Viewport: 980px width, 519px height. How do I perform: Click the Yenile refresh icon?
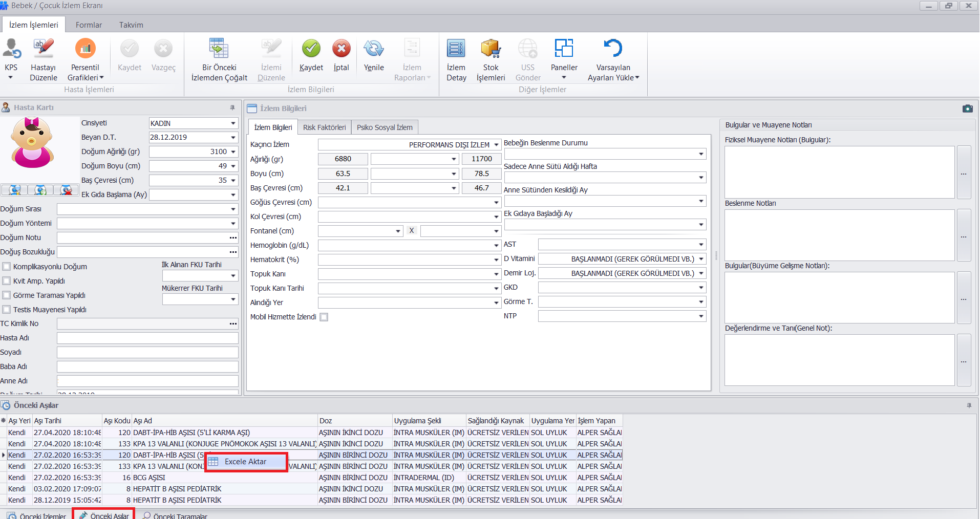coord(374,49)
